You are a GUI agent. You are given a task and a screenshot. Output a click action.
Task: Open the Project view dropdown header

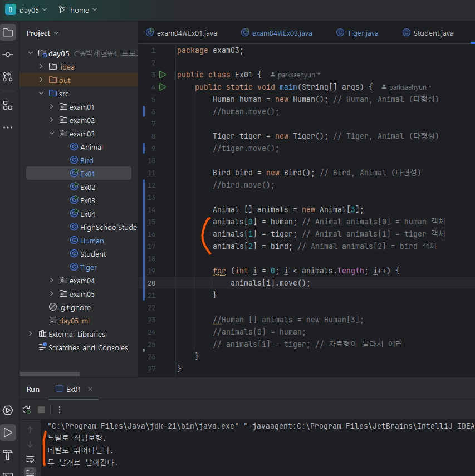pyautogui.click(x=42, y=33)
